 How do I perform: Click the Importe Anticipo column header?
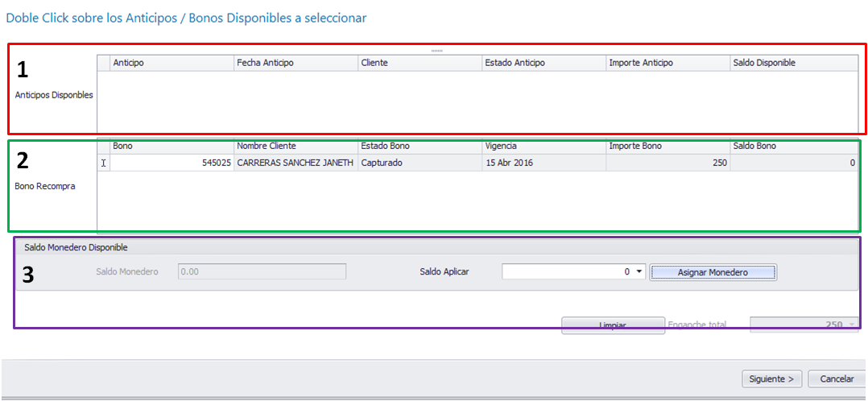tap(668, 63)
